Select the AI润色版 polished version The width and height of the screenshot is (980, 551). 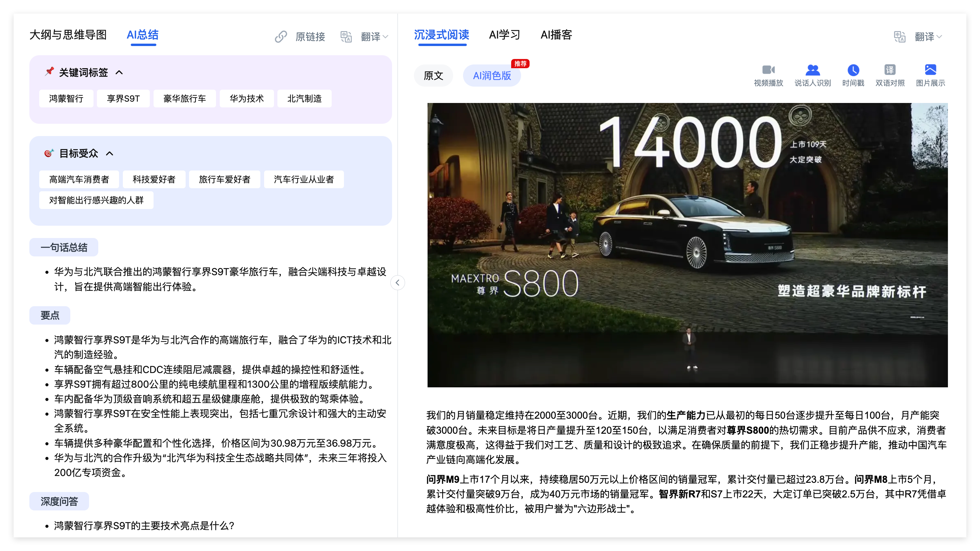pos(491,76)
